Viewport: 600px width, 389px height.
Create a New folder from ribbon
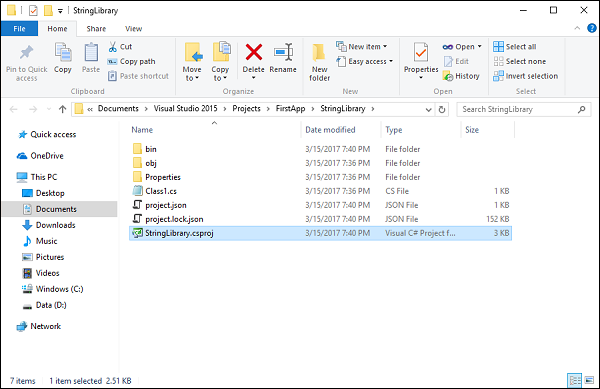click(x=319, y=62)
